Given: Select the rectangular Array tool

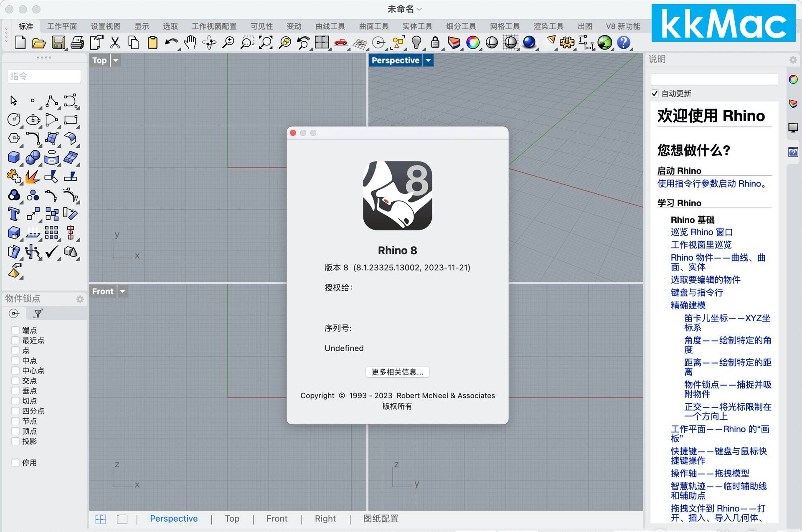Looking at the screenshot, I should click(x=52, y=233).
